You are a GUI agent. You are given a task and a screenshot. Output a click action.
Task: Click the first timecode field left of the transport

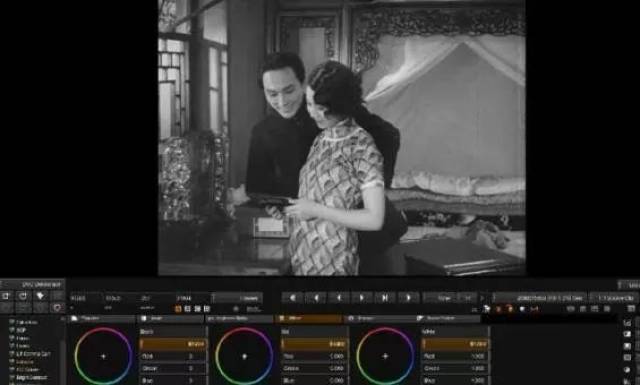click(x=85, y=298)
